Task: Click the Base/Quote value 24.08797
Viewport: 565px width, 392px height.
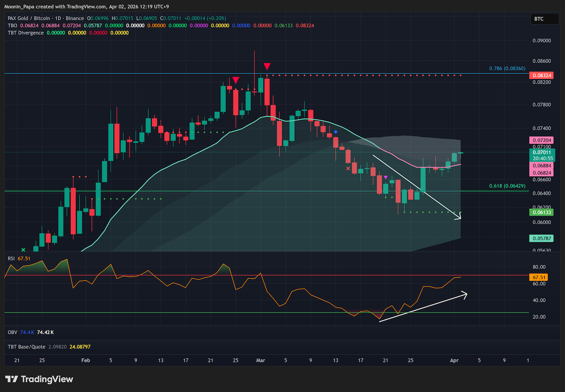Action: tap(80, 347)
